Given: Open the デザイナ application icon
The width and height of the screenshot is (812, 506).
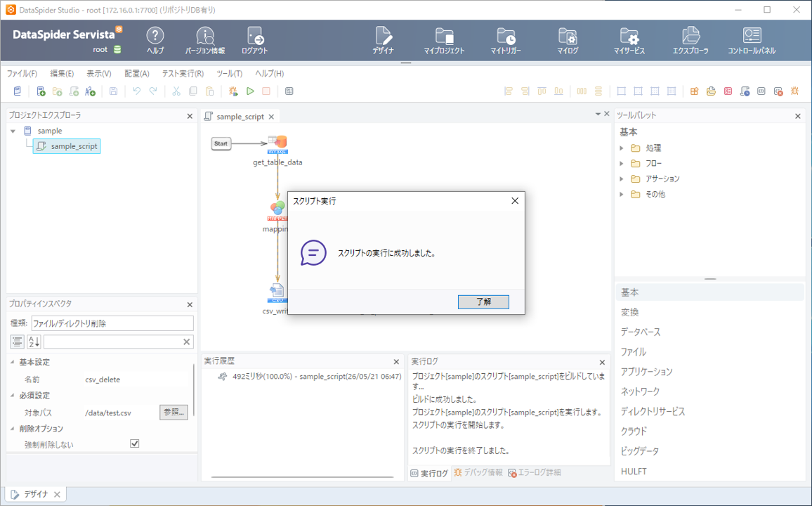Looking at the screenshot, I should (x=384, y=40).
